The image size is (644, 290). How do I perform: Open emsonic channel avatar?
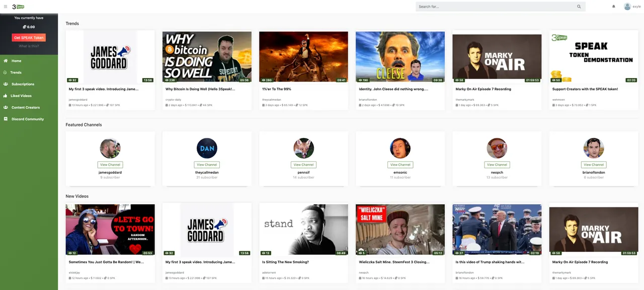pyautogui.click(x=400, y=149)
